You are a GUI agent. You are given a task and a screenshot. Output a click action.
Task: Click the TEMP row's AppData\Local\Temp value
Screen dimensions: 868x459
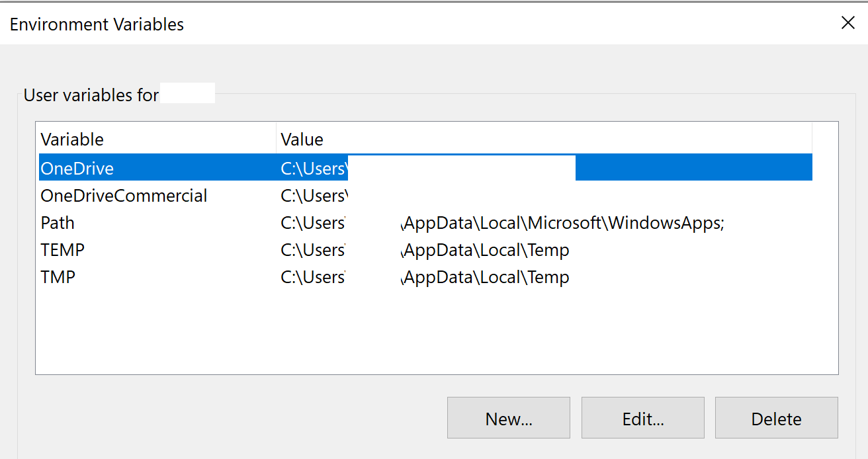coord(486,250)
